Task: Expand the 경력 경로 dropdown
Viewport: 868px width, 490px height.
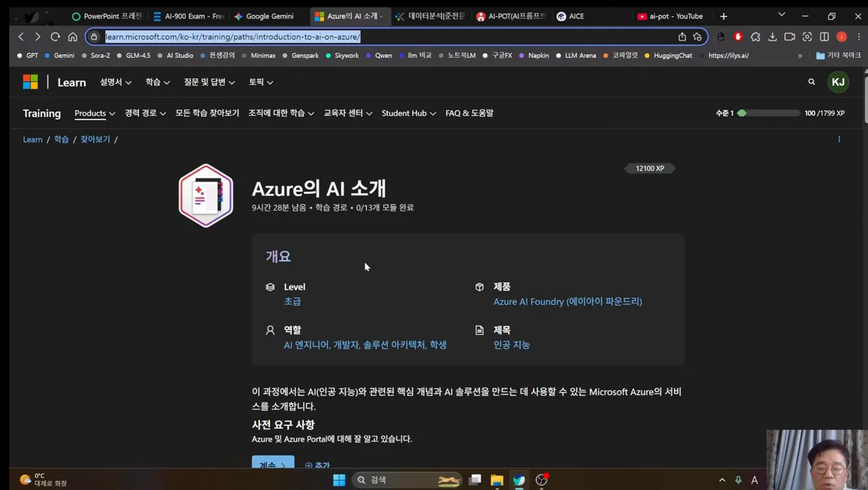Action: (x=145, y=113)
